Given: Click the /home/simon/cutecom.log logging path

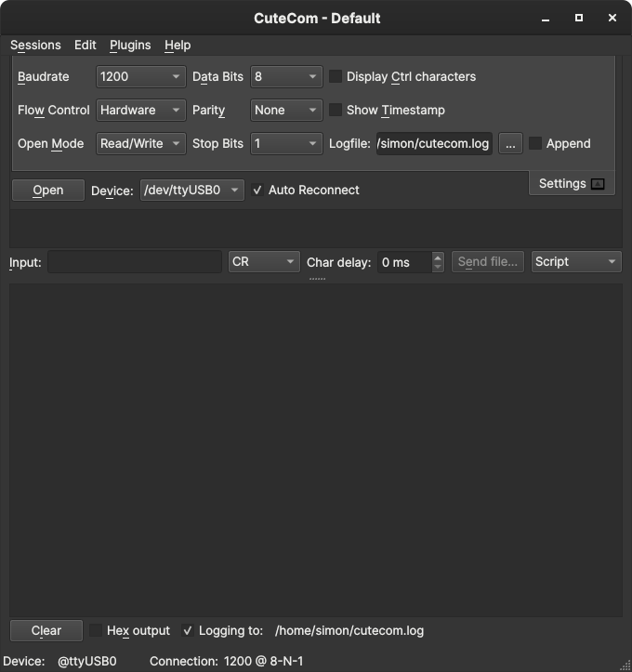Looking at the screenshot, I should tap(349, 631).
